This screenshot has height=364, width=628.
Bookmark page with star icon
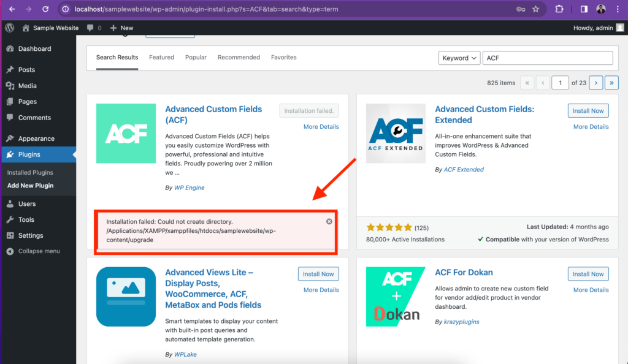coord(536,9)
